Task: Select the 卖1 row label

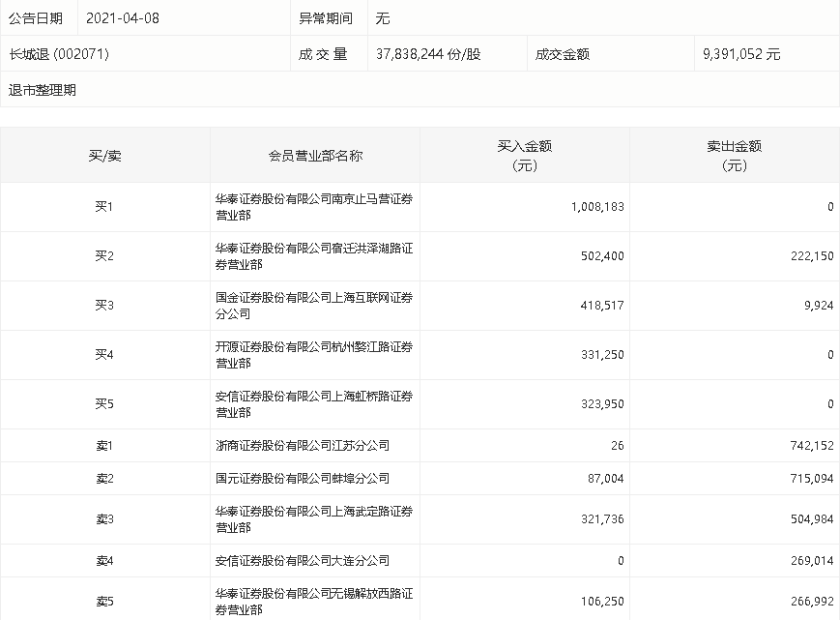Action: pos(104,445)
